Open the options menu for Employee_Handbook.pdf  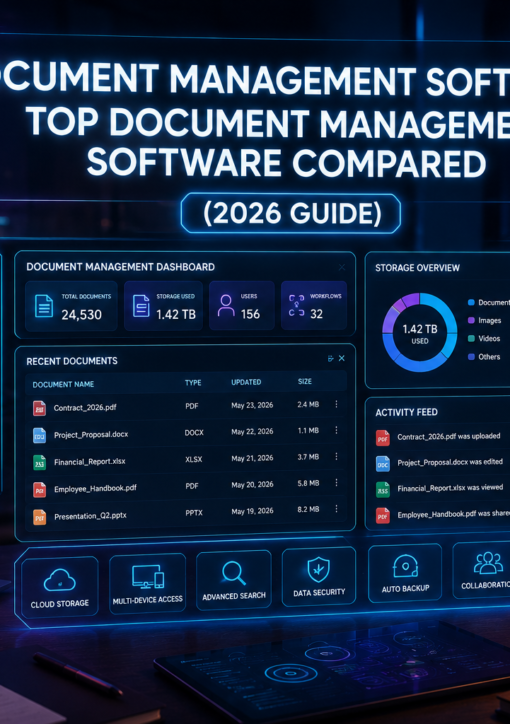click(336, 483)
